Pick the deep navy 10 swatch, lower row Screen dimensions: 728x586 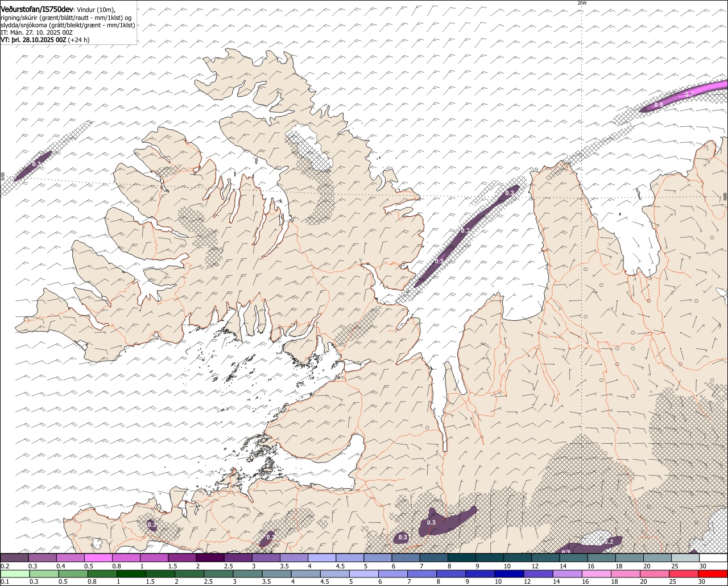(509, 573)
